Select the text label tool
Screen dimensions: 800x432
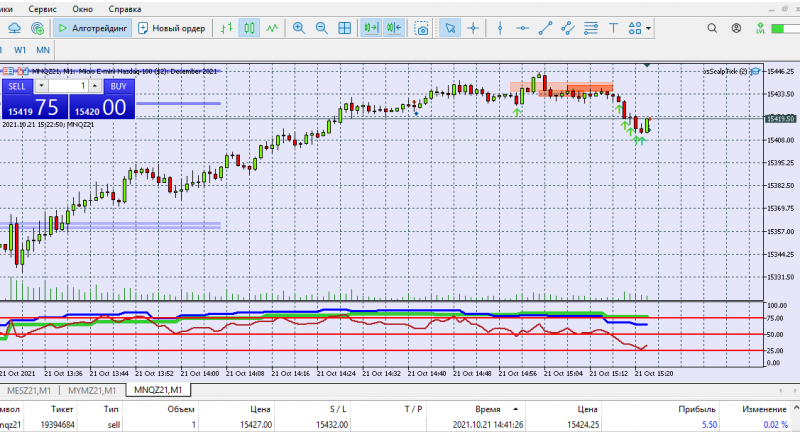pos(613,28)
